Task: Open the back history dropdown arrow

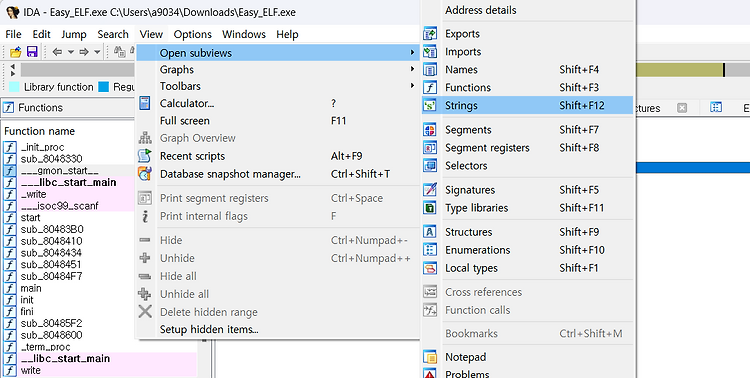Action: click(70, 52)
